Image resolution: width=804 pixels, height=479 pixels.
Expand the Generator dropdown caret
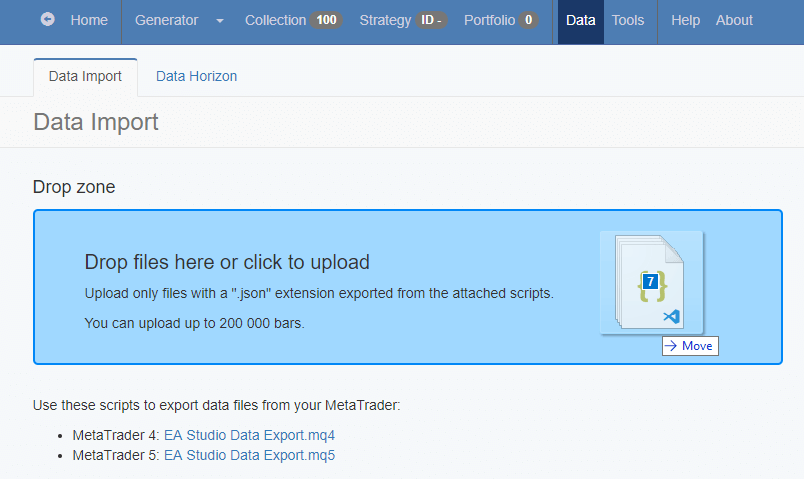(219, 21)
